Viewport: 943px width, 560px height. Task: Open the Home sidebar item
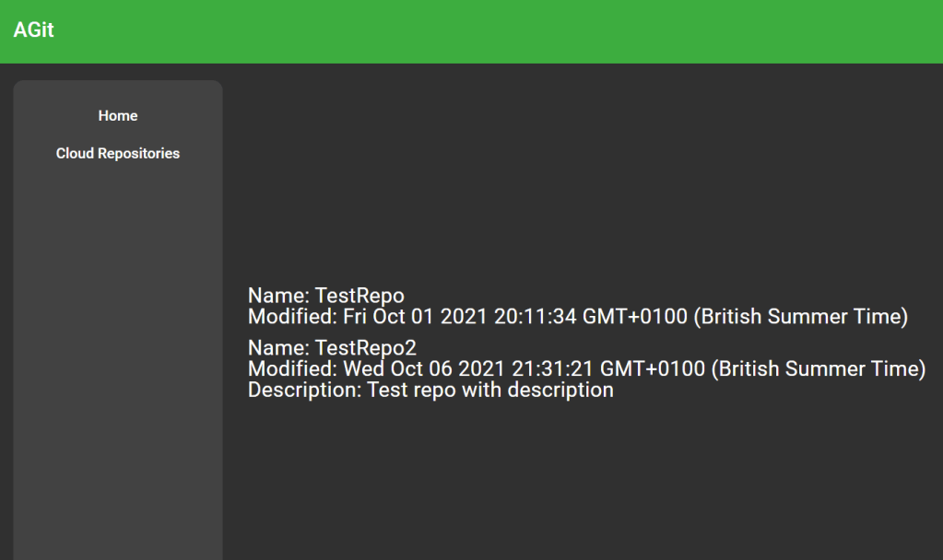(118, 116)
